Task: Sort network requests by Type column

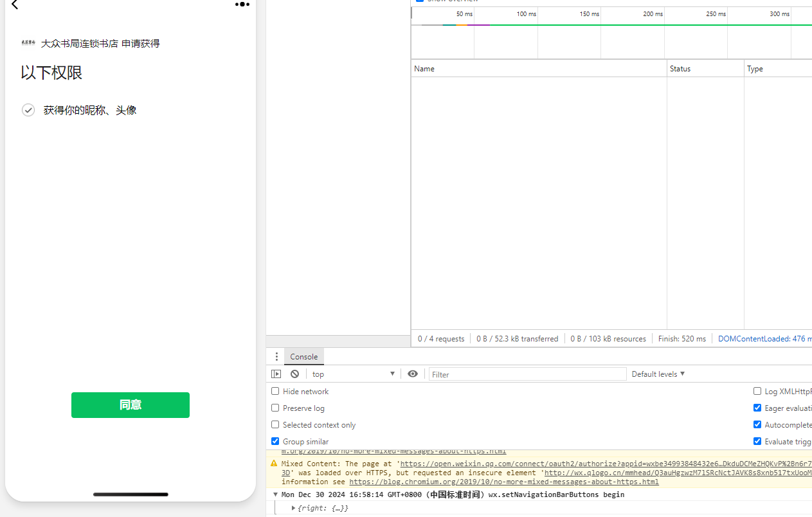Action: click(778, 69)
